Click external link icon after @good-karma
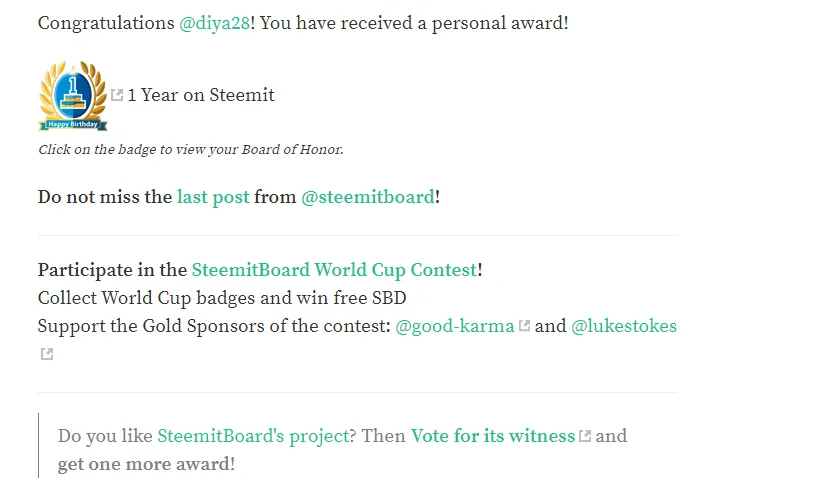Viewport: 836px width, 490px height. click(x=525, y=325)
